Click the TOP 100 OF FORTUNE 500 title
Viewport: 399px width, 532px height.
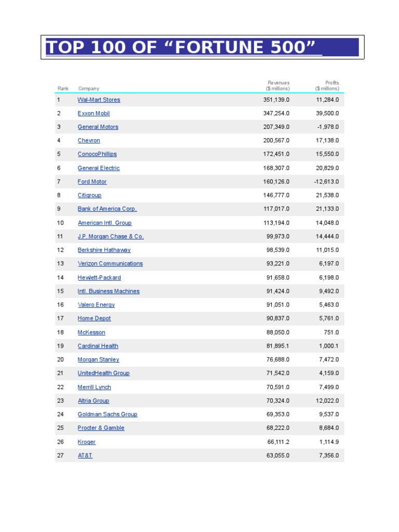(x=181, y=47)
